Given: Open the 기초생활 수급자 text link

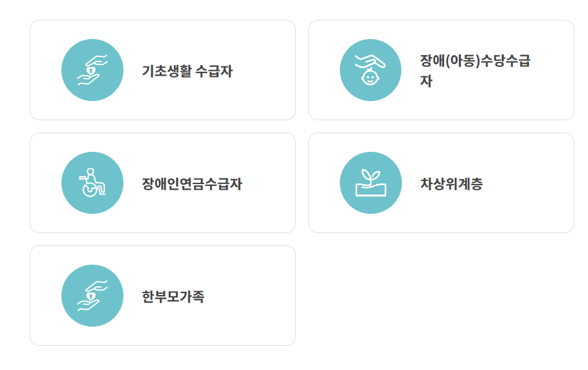Looking at the screenshot, I should click(x=187, y=71).
